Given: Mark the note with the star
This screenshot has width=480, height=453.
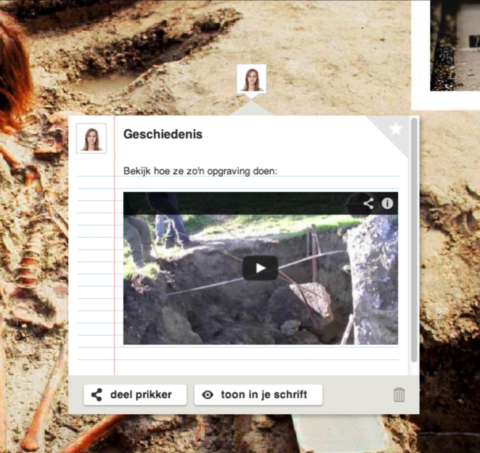Looking at the screenshot, I should click(x=396, y=128).
